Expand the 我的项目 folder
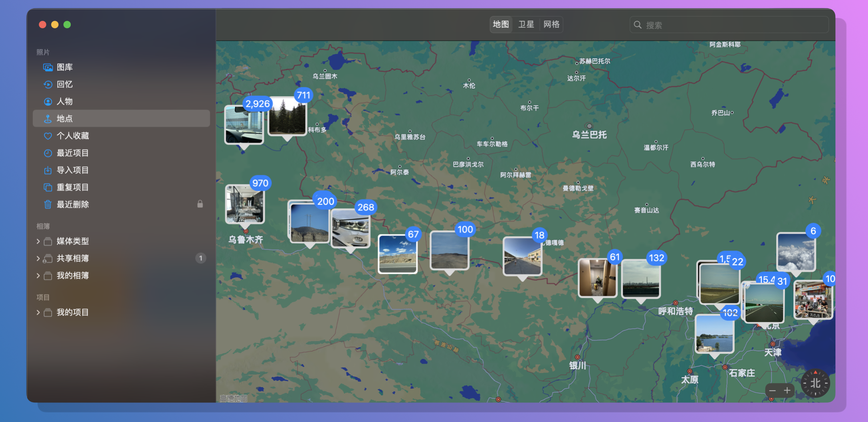 coord(38,312)
